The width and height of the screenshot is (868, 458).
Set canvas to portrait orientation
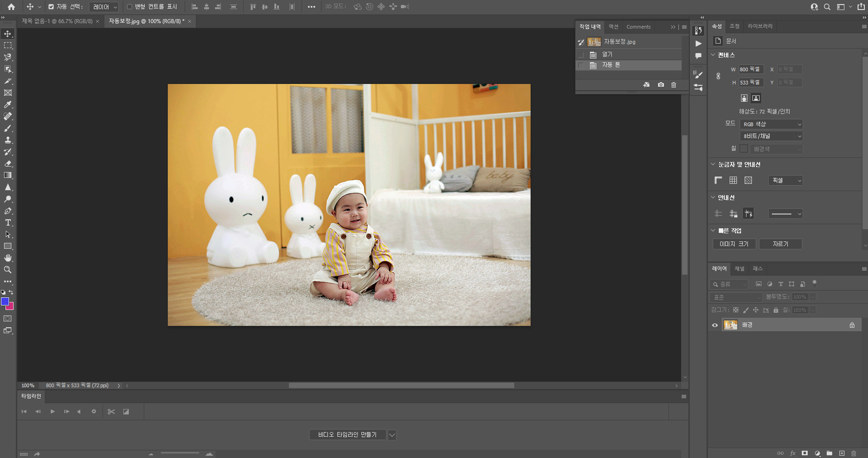point(744,98)
